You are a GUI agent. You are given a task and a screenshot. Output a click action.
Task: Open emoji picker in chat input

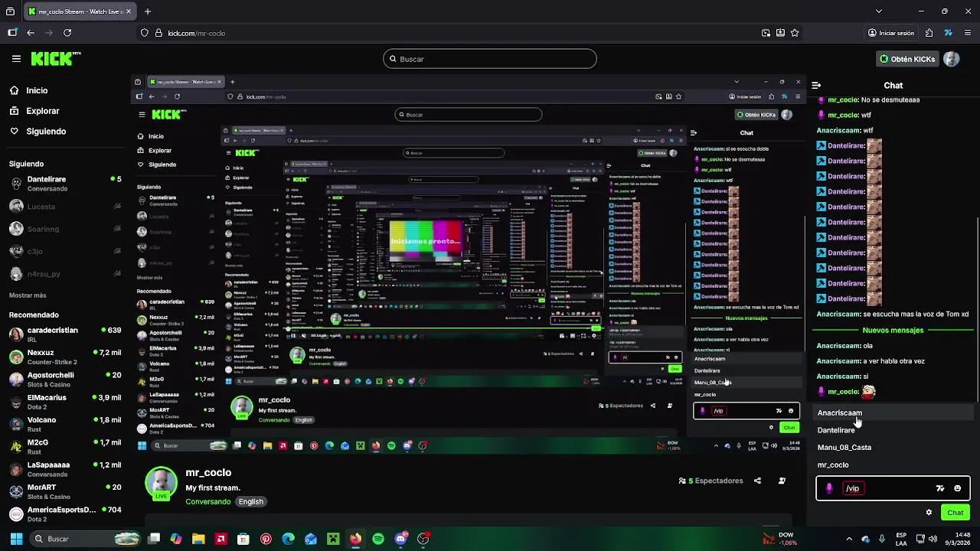pos(957,488)
